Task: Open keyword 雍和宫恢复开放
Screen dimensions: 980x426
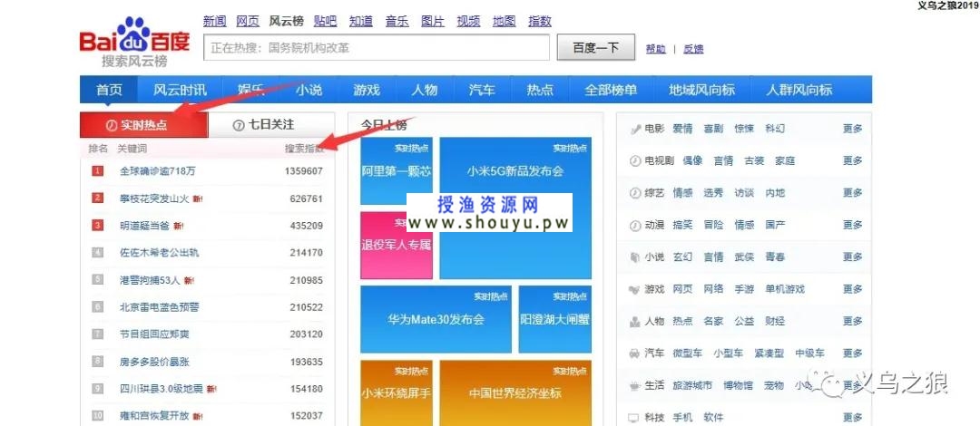Action: tap(153, 416)
